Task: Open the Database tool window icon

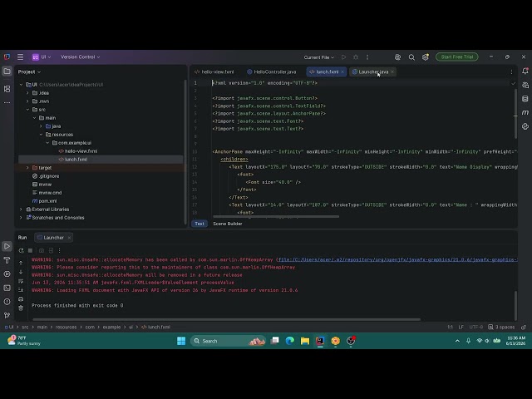Action: pyautogui.click(x=525, y=99)
